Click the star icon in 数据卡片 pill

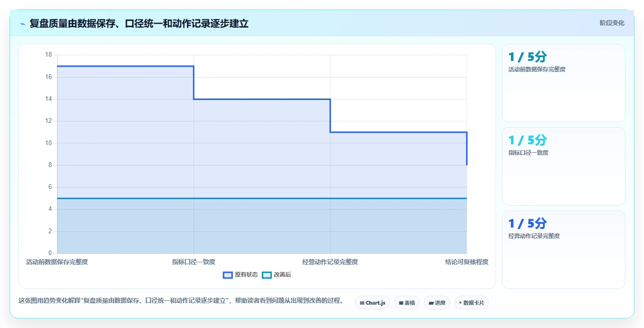pyautogui.click(x=460, y=303)
